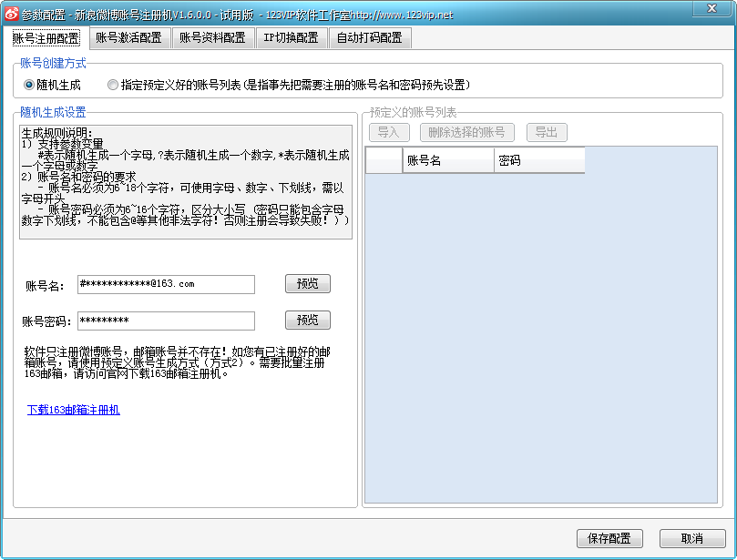Click the 密码 column header
This screenshot has height=560, width=737.
pyautogui.click(x=539, y=160)
